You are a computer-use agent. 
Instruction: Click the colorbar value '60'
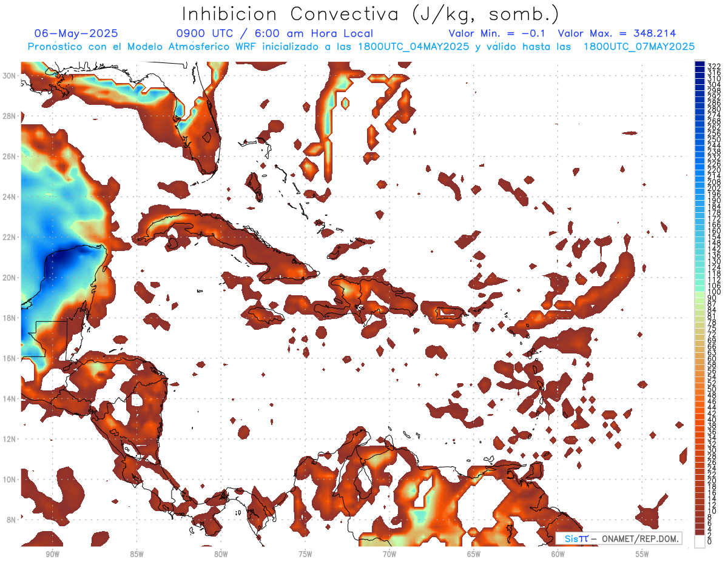click(712, 358)
